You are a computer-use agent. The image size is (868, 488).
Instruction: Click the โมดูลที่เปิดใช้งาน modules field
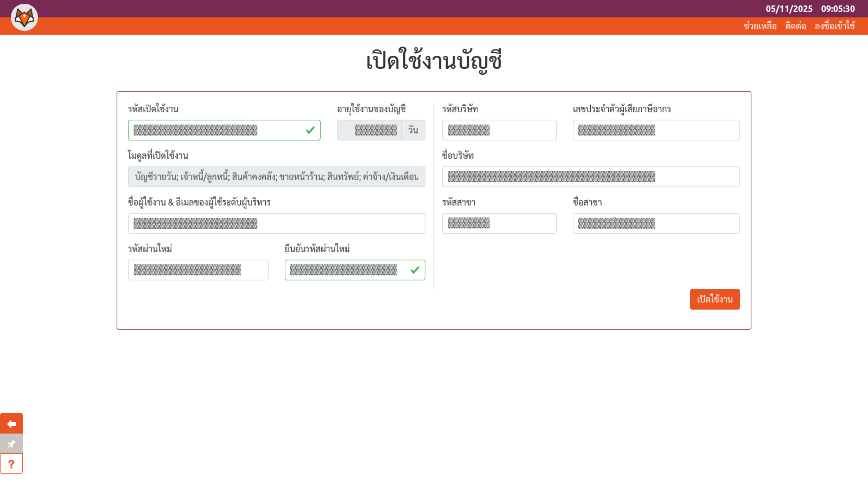[276, 177]
